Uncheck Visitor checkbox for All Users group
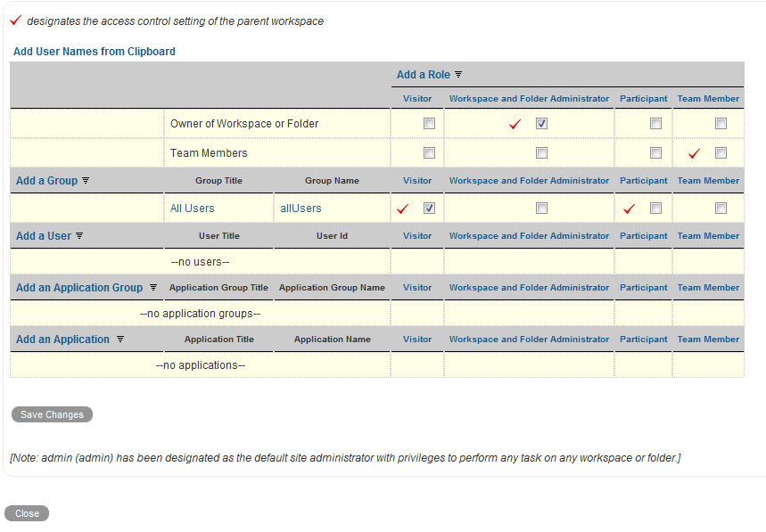Screen dimensions: 766x532 [429, 209]
